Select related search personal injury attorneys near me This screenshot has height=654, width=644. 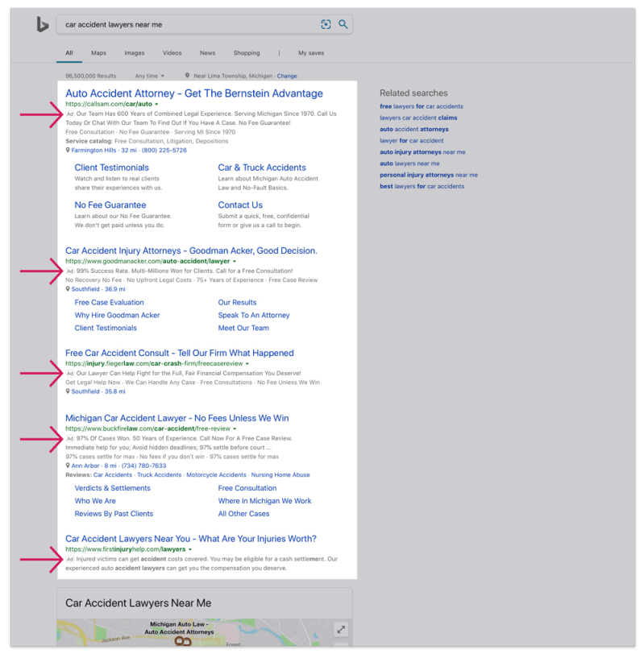click(x=429, y=176)
